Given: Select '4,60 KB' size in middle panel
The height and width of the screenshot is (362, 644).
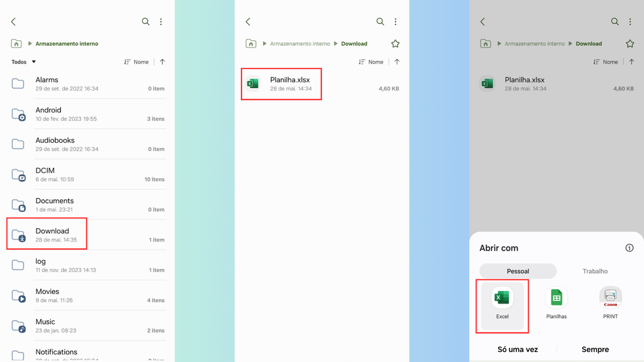Looking at the screenshot, I should coord(389,89).
